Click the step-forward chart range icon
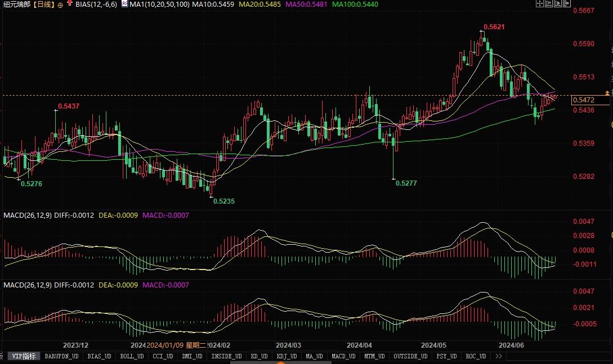Screen dimensions: 613x364 pos(558,3)
